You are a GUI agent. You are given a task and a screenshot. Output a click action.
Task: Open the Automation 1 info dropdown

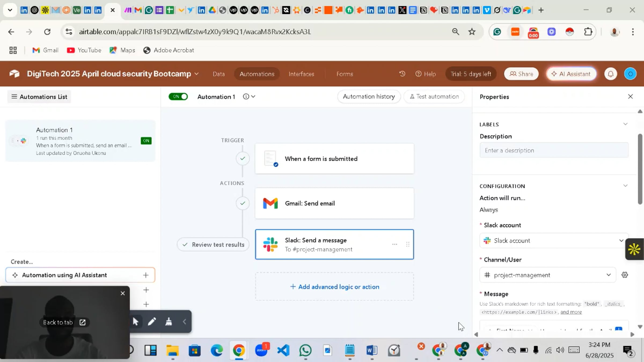[x=249, y=97]
